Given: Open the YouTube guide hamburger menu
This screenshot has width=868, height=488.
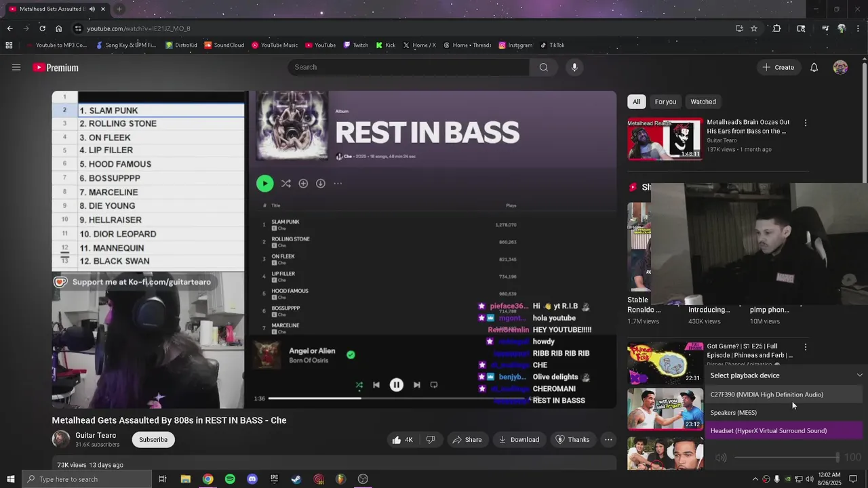Looking at the screenshot, I should click(16, 67).
